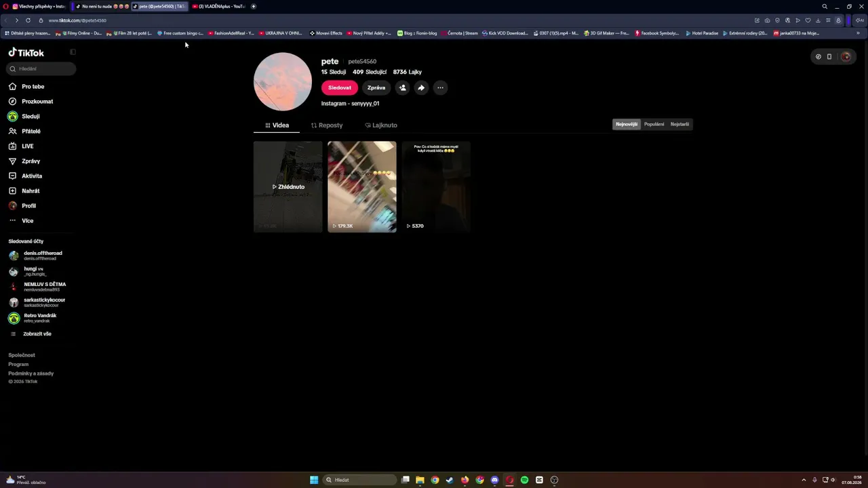Sort videos by Nejstarší
Viewport: 868px width, 488px height.
pyautogui.click(x=679, y=124)
